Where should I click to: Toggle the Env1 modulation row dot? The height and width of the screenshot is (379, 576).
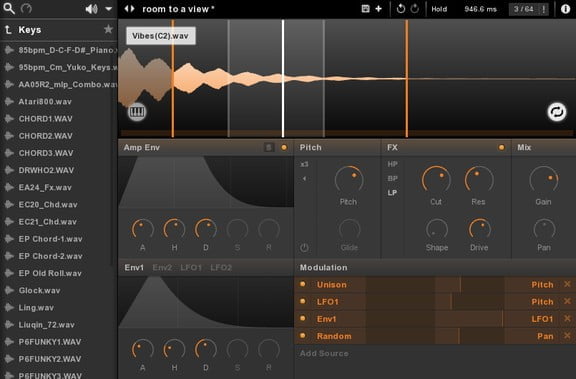[x=303, y=318]
